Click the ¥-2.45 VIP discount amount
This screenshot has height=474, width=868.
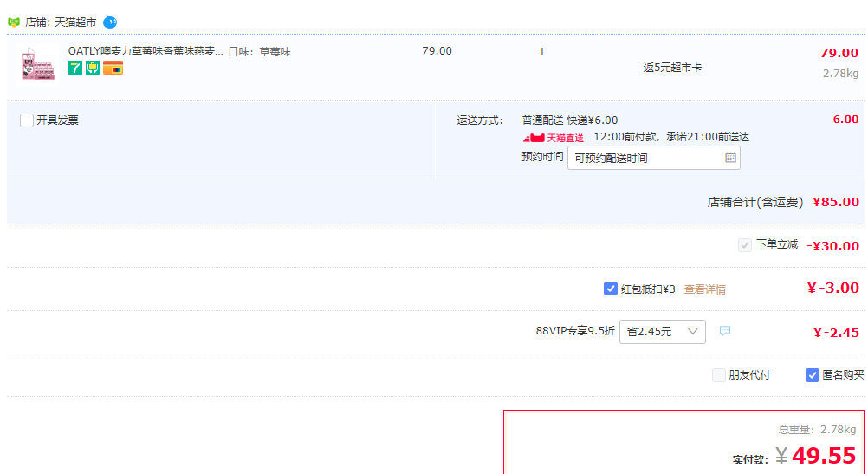pyautogui.click(x=836, y=333)
